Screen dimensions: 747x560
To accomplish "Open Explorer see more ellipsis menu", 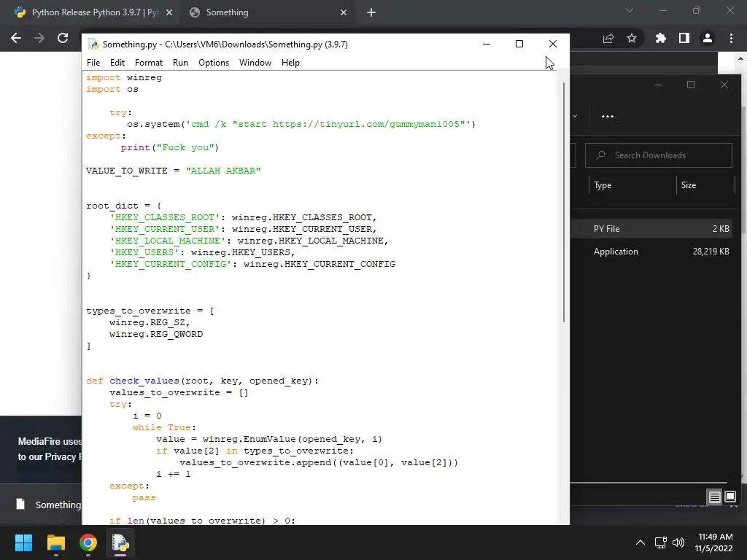I will coord(608,116).
